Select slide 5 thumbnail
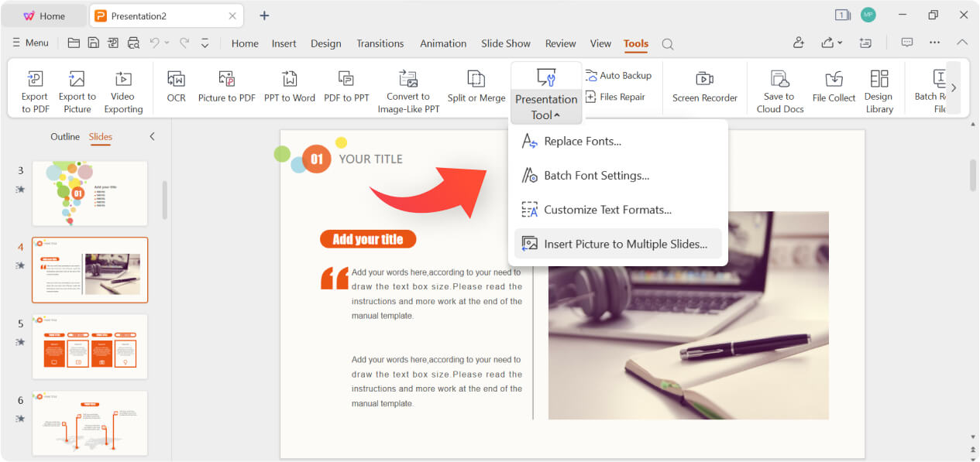 coord(89,347)
